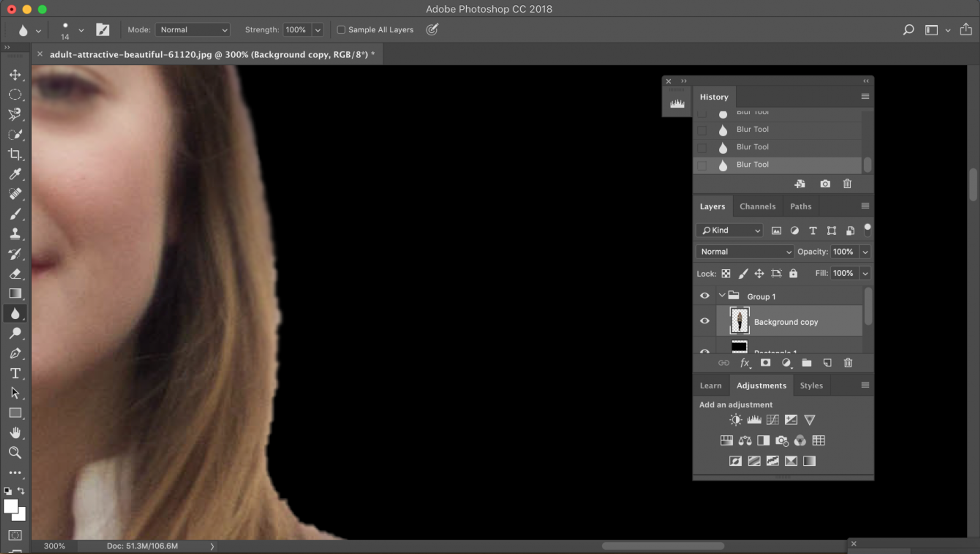Screen dimensions: 980x554
Task: Expand Group 1 layer folder
Action: [x=721, y=296]
